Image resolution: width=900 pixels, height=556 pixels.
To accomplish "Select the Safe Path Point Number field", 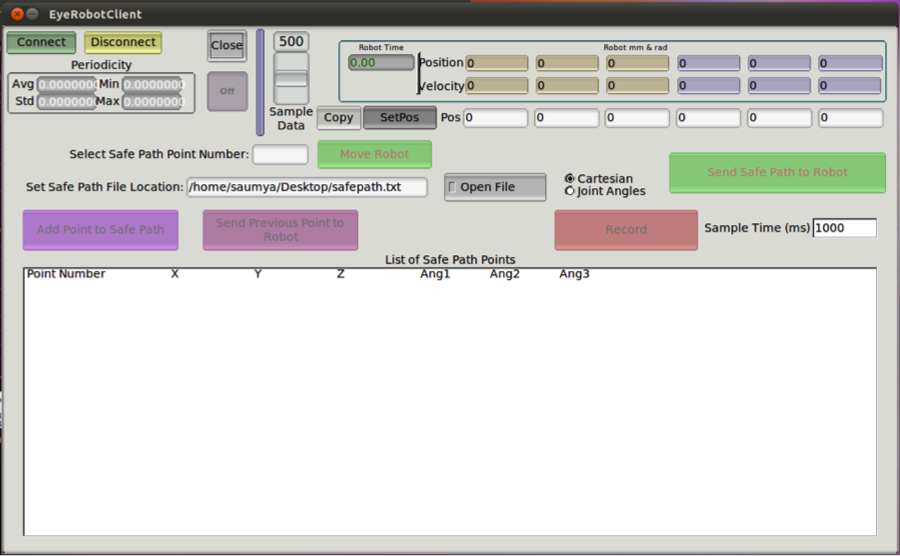I will click(280, 154).
